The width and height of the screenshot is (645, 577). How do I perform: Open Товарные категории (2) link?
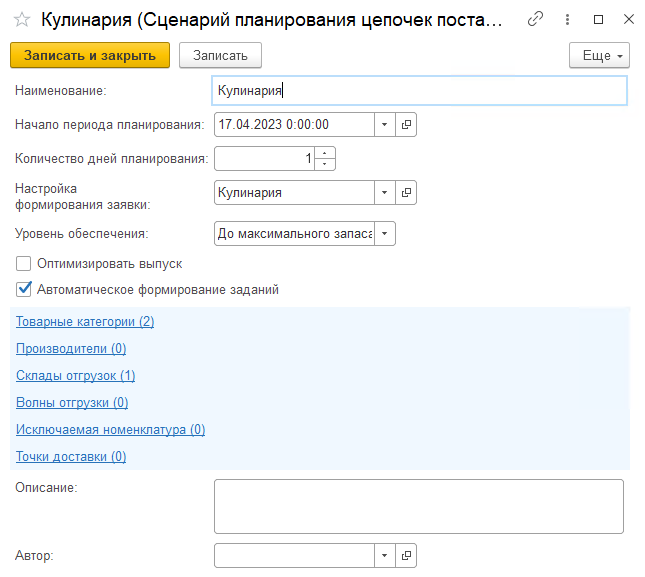click(x=85, y=322)
